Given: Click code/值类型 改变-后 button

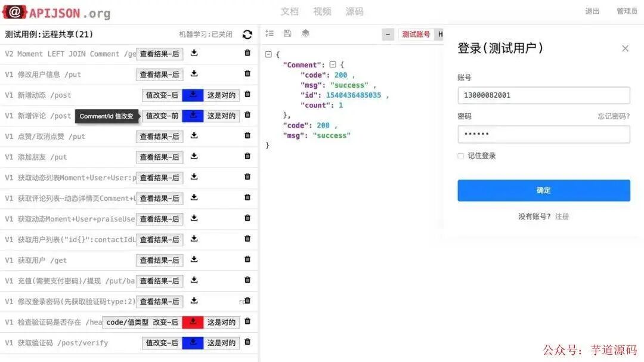Looking at the screenshot, I should 142,321.
